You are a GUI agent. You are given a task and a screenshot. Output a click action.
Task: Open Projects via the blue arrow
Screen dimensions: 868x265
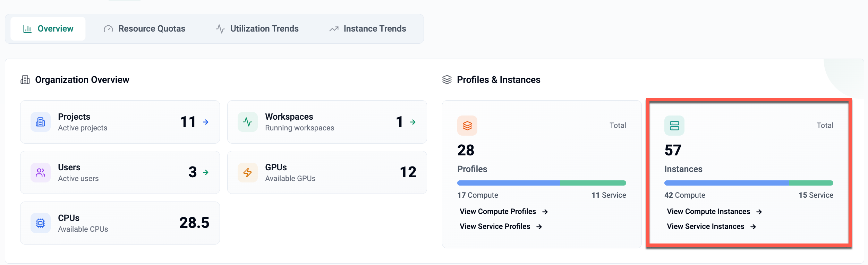coord(206,122)
